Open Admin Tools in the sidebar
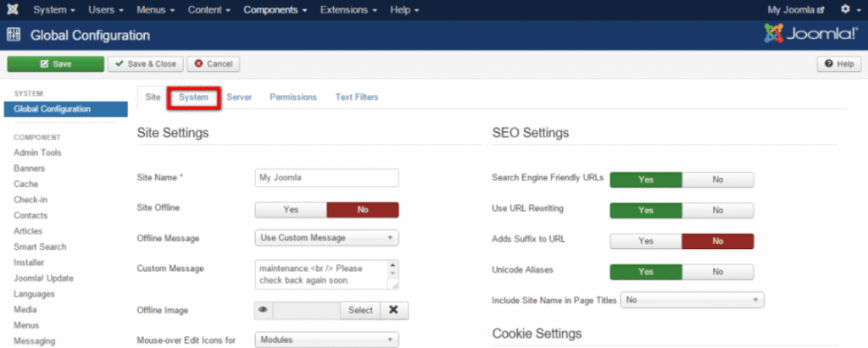The image size is (868, 348). point(37,152)
